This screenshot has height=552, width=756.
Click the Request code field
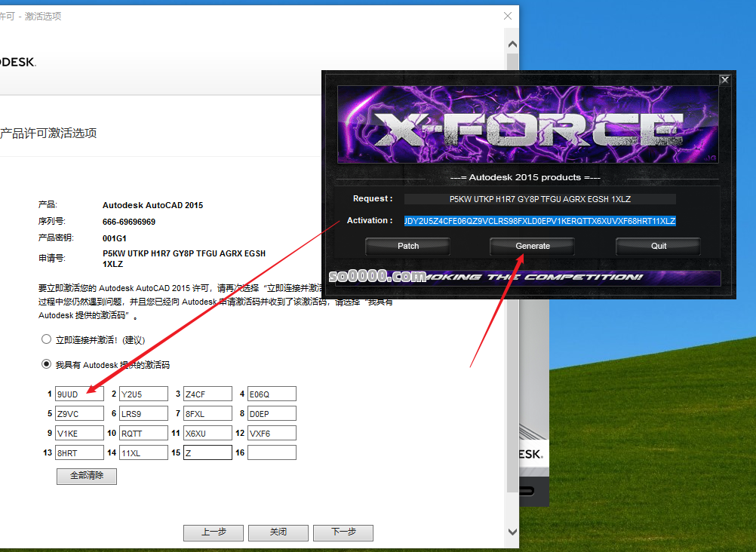(x=539, y=199)
